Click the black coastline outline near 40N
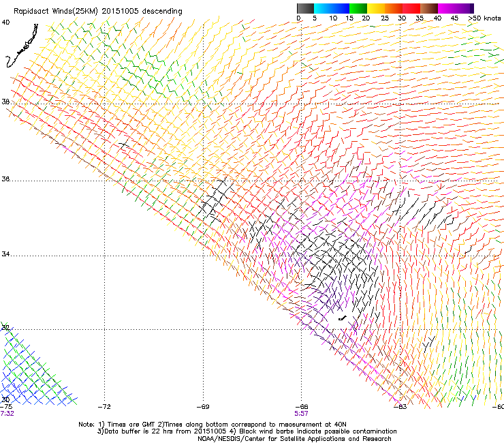The height and width of the screenshot is (443, 504). coord(22,46)
